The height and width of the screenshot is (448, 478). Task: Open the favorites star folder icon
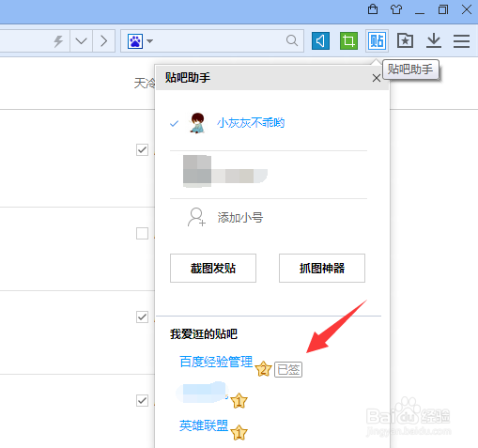(405, 40)
